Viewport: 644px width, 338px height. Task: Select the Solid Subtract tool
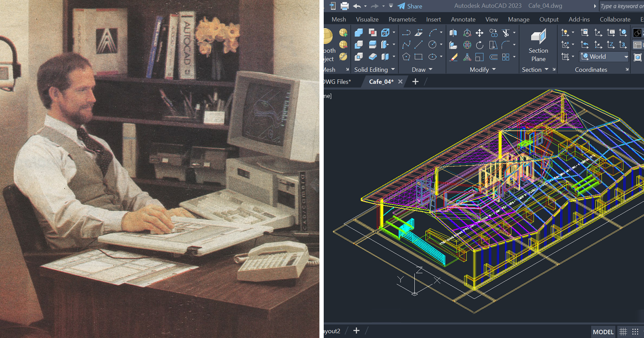click(359, 45)
